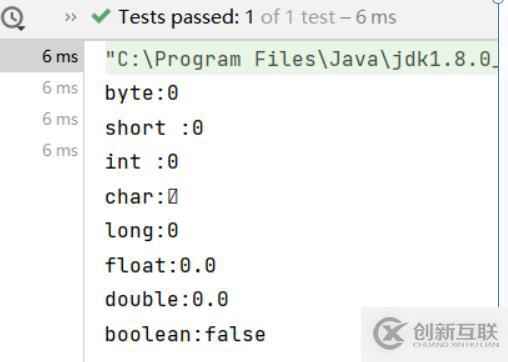Select the third 6 ms test entry

(60, 119)
